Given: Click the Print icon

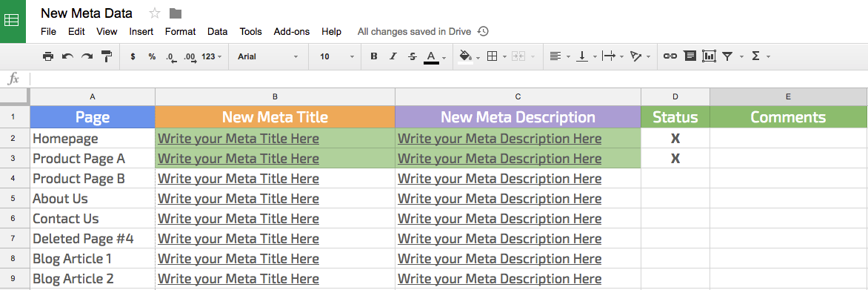Looking at the screenshot, I should (x=48, y=56).
